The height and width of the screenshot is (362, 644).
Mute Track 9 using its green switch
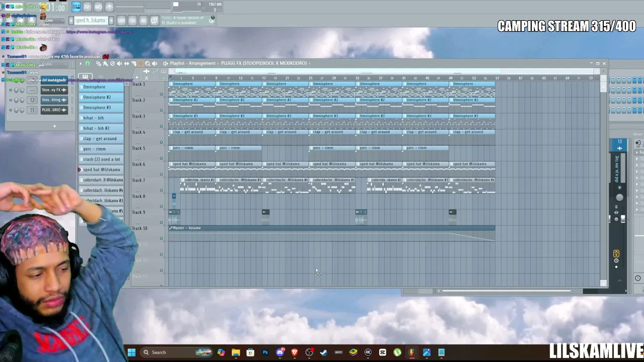(x=162, y=222)
